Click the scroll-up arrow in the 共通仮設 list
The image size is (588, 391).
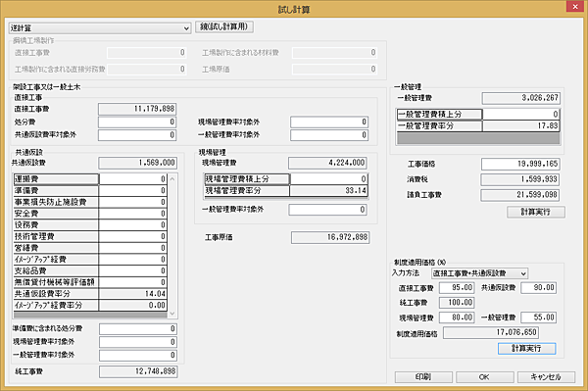tap(172, 178)
